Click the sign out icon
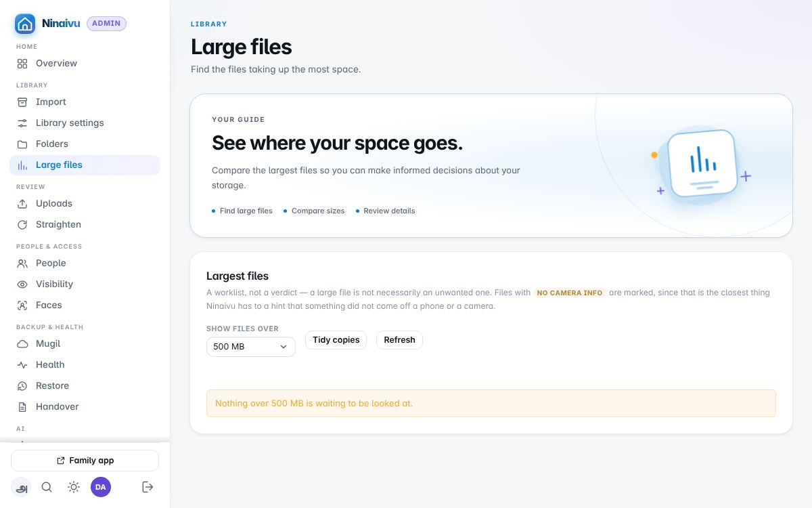The image size is (812, 508). (x=148, y=487)
